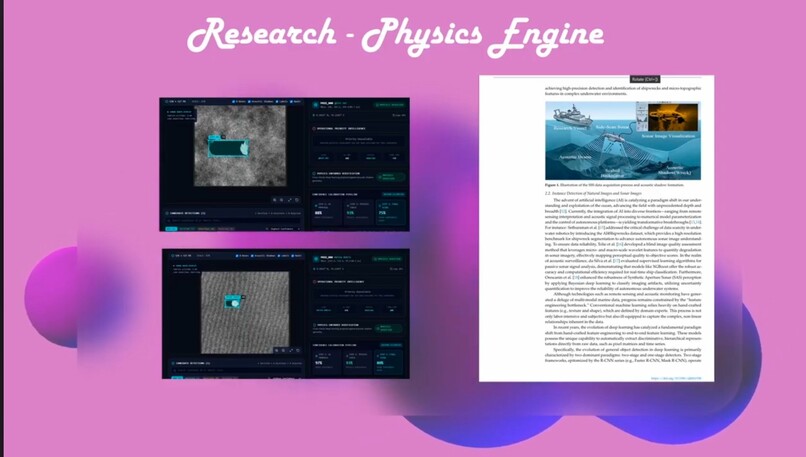Toggle checkbox left of Acoustic Shadows, upper dashboard
Image resolution: width=806 pixels, height=457 pixels.
pos(233,102)
